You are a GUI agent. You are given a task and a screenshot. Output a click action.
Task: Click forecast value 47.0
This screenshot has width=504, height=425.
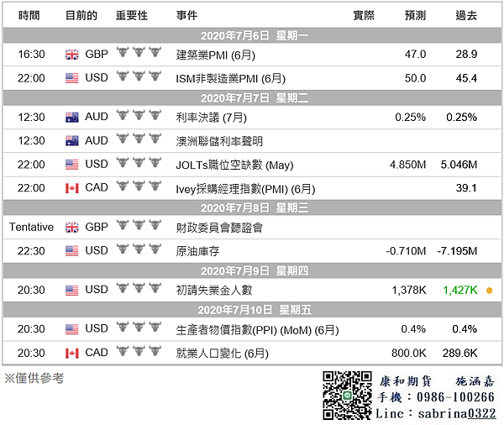click(x=415, y=54)
